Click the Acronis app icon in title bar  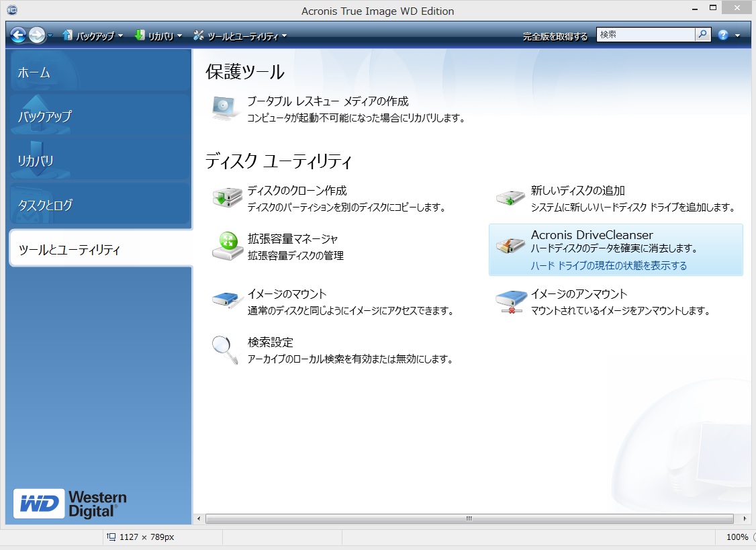click(x=12, y=10)
